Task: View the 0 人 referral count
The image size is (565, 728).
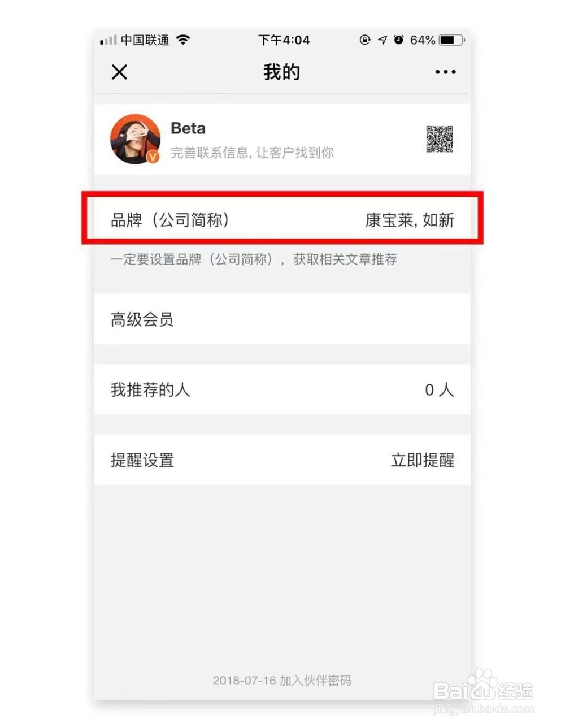Action: coord(439,389)
